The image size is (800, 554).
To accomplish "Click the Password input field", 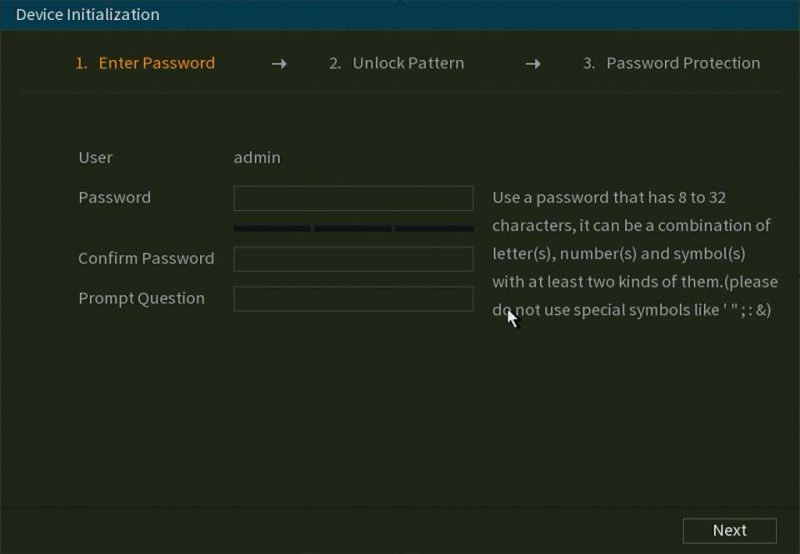I will point(353,198).
